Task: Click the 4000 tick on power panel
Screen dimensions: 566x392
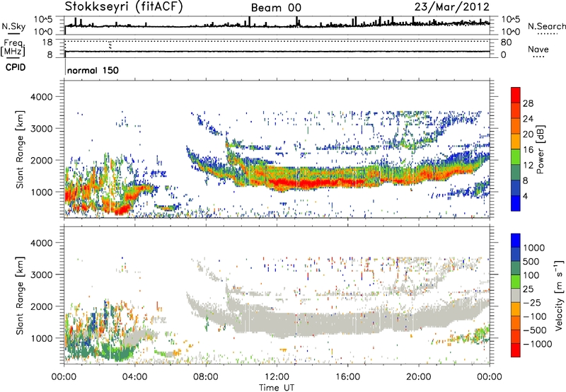Action: pos(41,97)
